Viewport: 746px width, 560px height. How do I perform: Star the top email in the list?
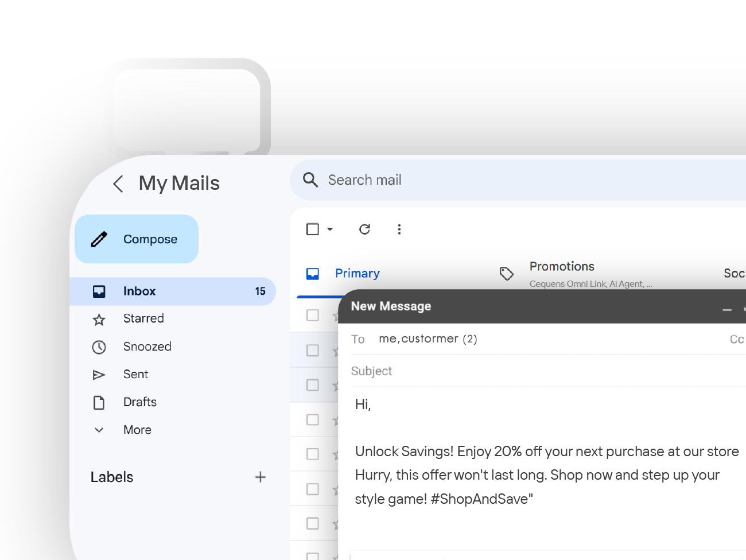pos(336,315)
